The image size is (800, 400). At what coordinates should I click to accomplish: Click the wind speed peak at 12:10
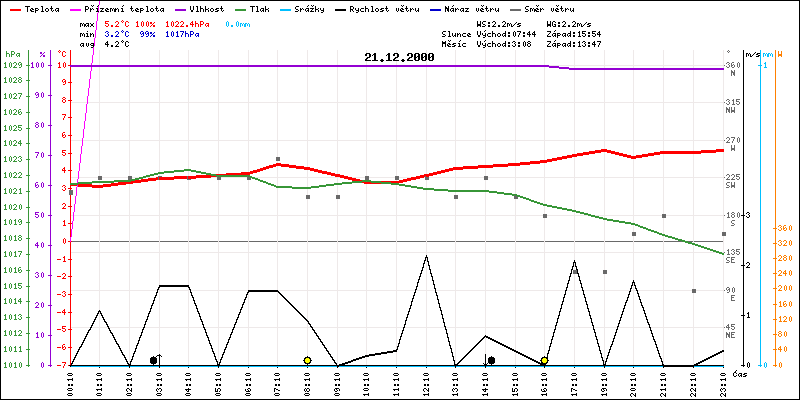pyautogui.click(x=427, y=256)
